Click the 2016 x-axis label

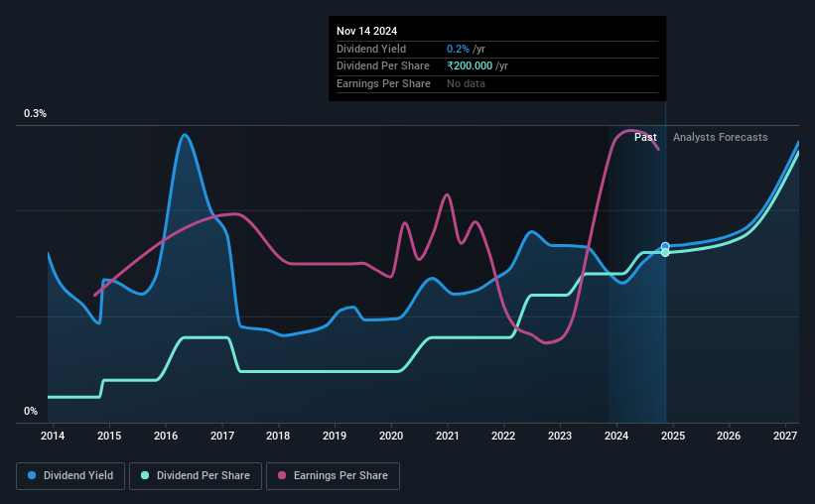click(166, 436)
